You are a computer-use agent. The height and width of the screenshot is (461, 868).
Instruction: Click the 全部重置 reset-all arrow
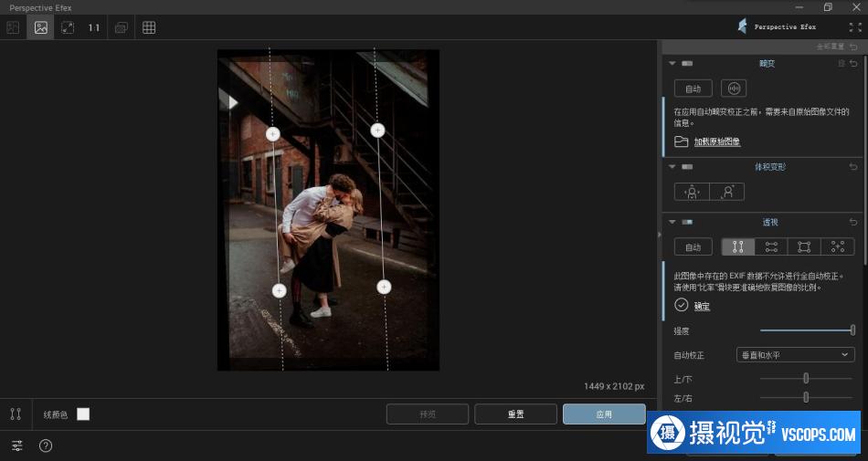pyautogui.click(x=853, y=47)
